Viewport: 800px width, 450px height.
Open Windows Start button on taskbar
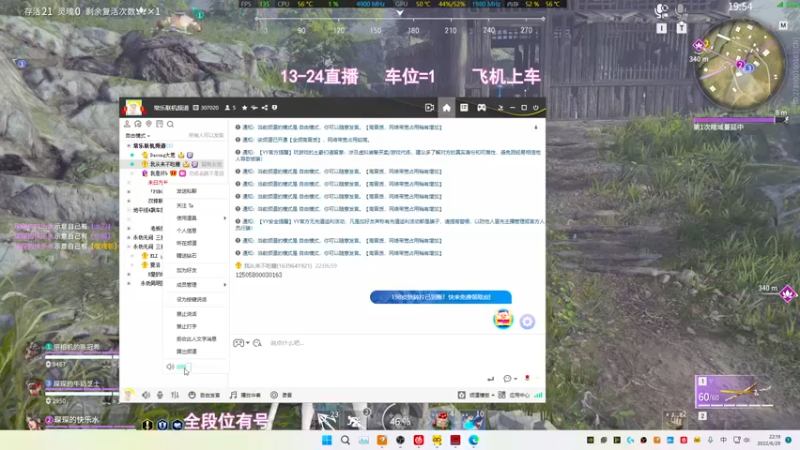(327, 440)
